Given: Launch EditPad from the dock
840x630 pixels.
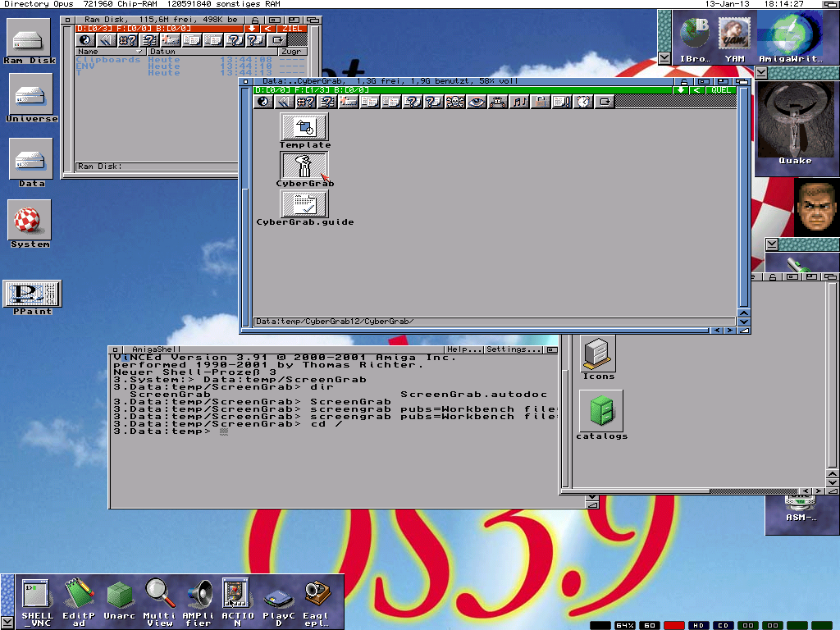Looking at the screenshot, I should (x=79, y=594).
